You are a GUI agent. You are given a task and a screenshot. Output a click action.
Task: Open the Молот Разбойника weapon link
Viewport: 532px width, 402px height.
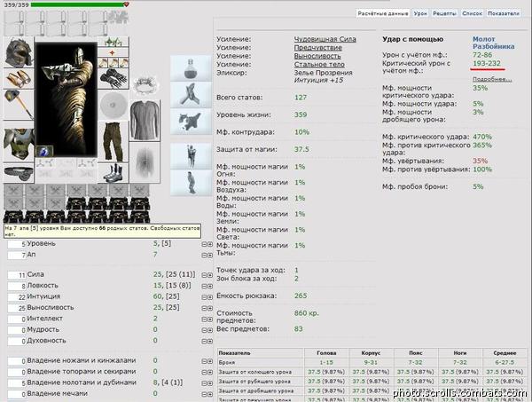click(493, 43)
